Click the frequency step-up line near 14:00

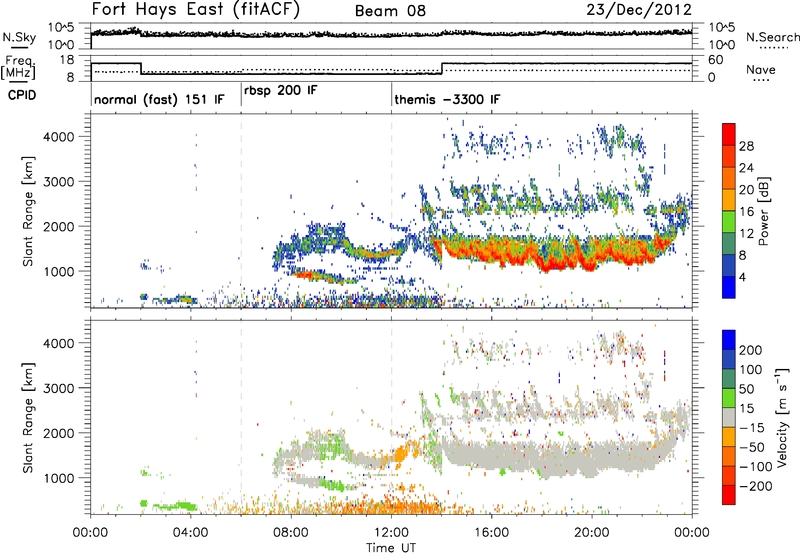click(442, 68)
